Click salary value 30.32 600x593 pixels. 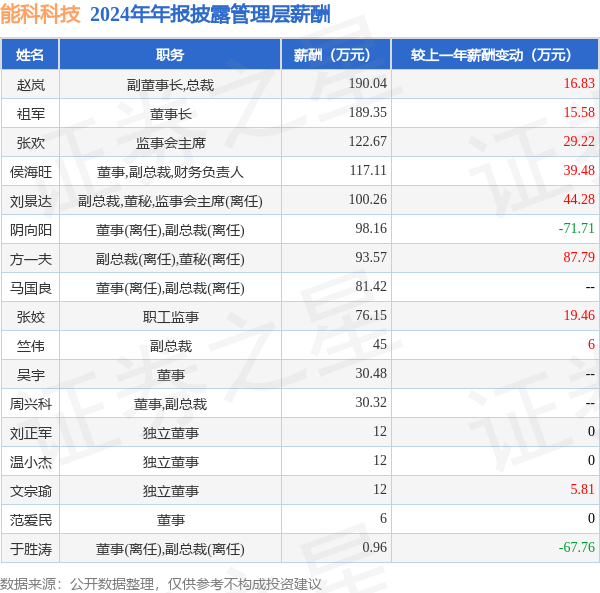[371, 402]
